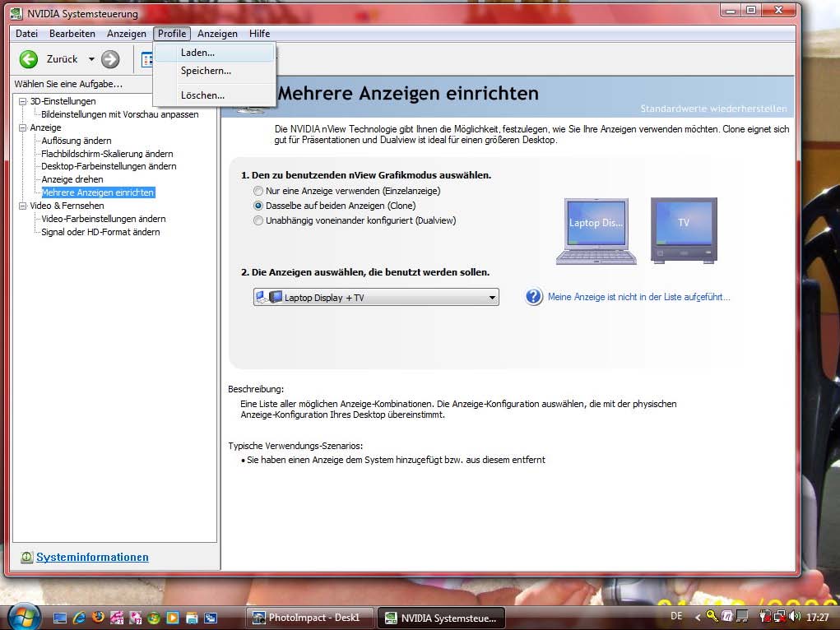Click Standardwerte wiederherstellen link
Image resolution: width=840 pixels, height=630 pixels.
(x=713, y=109)
